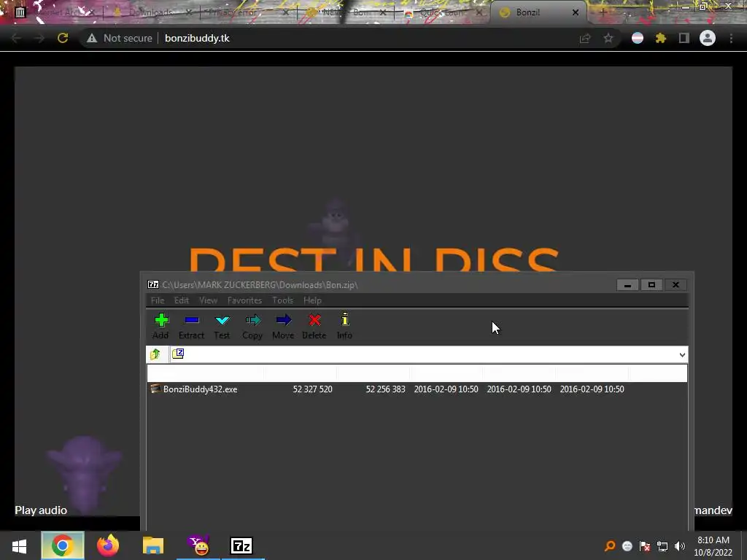The width and height of the screenshot is (747, 560).
Task: Close the 7-Zip window
Action: coord(676,285)
